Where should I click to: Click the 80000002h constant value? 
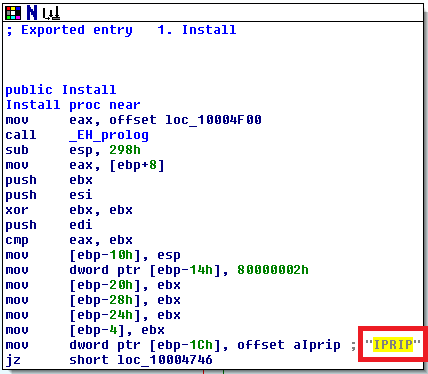[x=273, y=270]
